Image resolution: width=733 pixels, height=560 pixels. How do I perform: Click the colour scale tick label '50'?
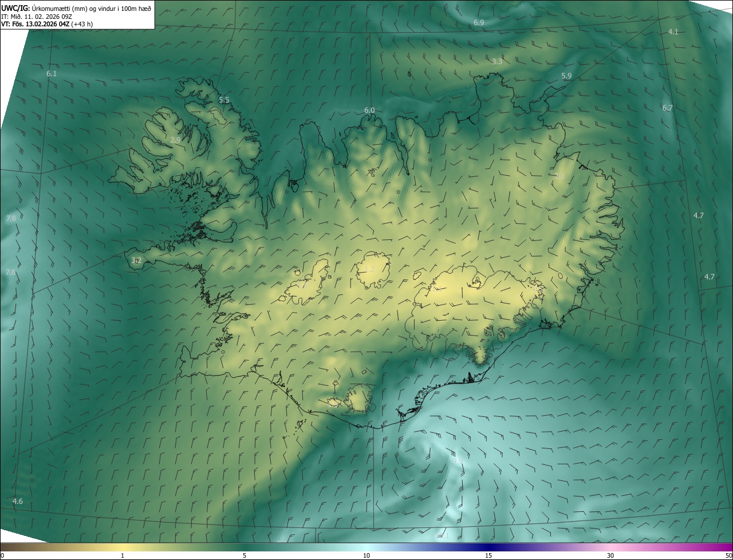click(x=728, y=555)
